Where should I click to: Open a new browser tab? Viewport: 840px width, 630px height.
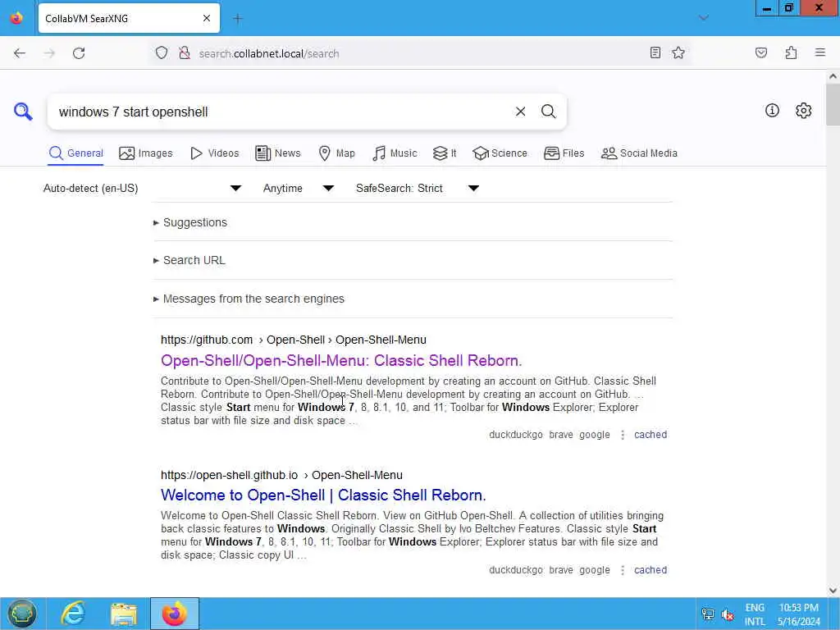coord(238,19)
